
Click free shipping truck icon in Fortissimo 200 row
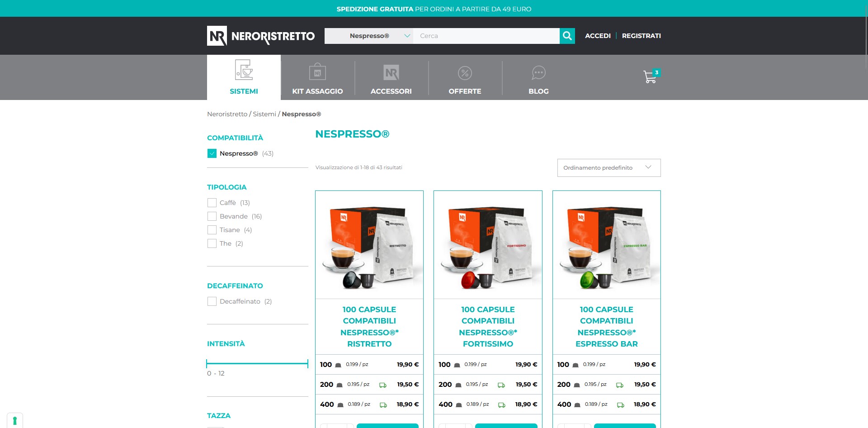501,385
